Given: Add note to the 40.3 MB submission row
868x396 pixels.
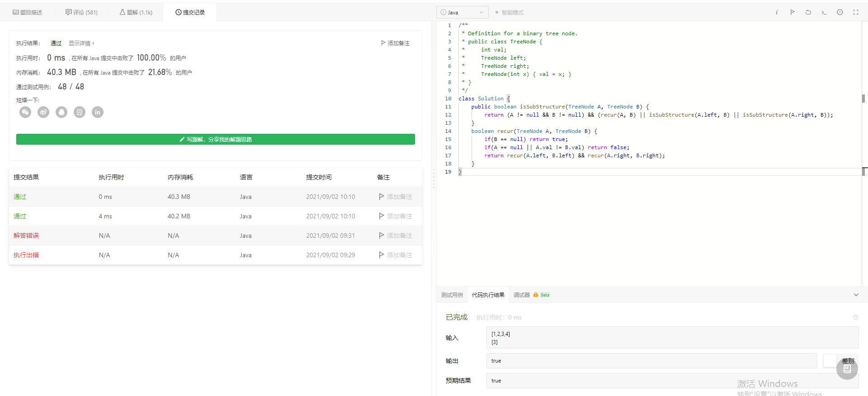Looking at the screenshot, I should [x=396, y=197].
